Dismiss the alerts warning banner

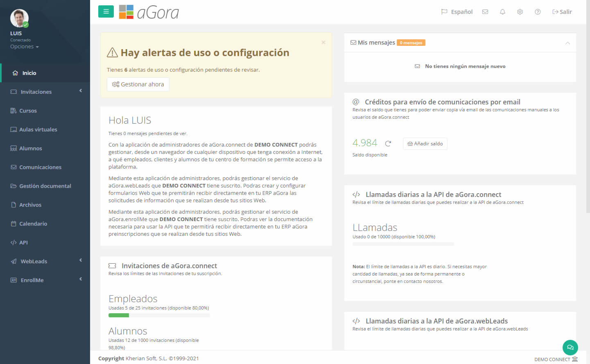pos(323,42)
